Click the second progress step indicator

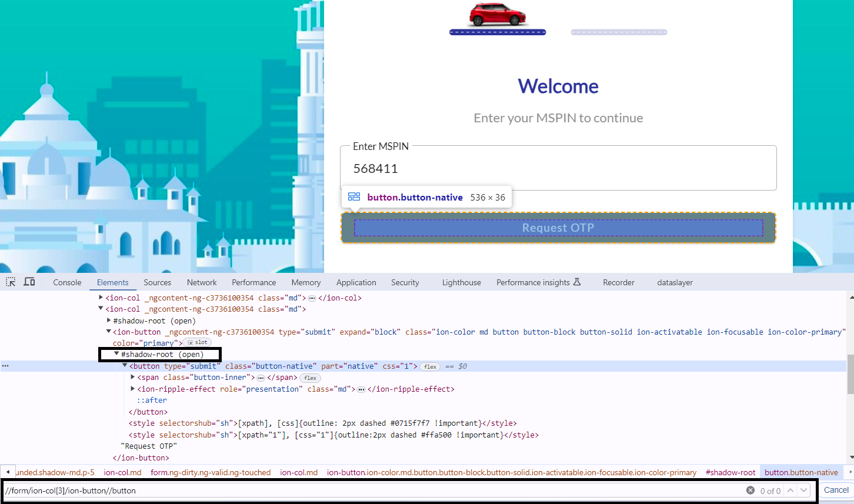[619, 32]
